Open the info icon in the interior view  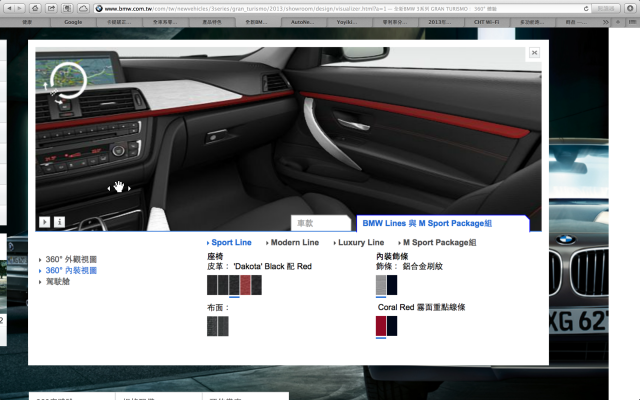point(59,222)
